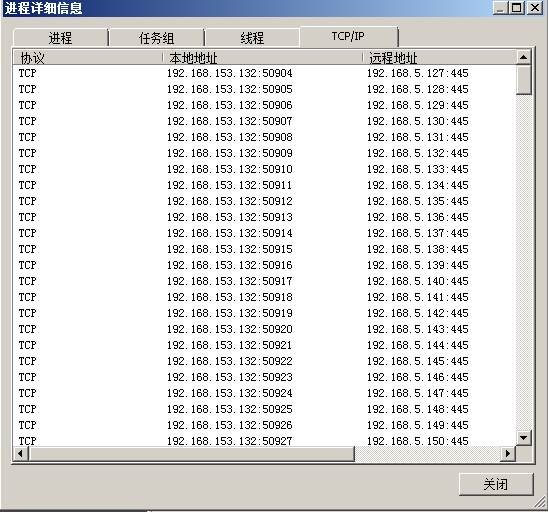Click TCP in the 192.168.5.148:445 row

point(28,409)
